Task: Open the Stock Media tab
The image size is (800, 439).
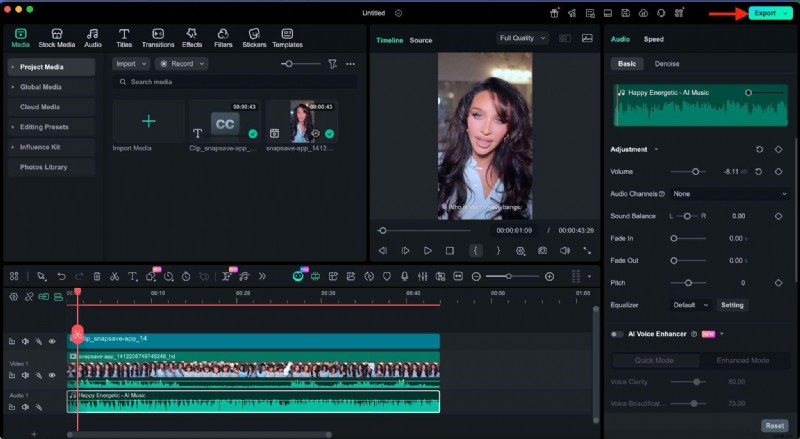Action: [x=57, y=38]
